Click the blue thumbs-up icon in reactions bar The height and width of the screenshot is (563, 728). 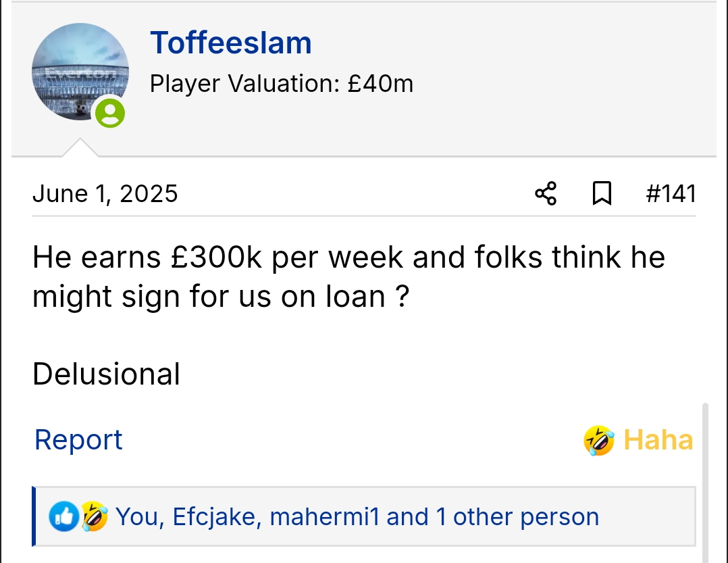[63, 517]
